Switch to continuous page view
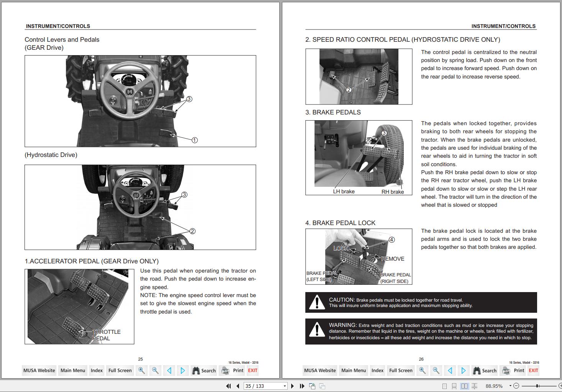The image size is (562, 392). pos(454,386)
